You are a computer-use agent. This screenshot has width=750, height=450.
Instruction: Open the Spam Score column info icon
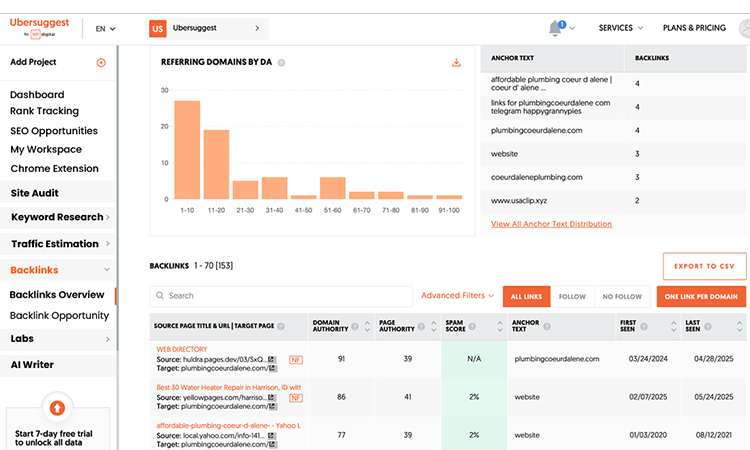tap(472, 326)
